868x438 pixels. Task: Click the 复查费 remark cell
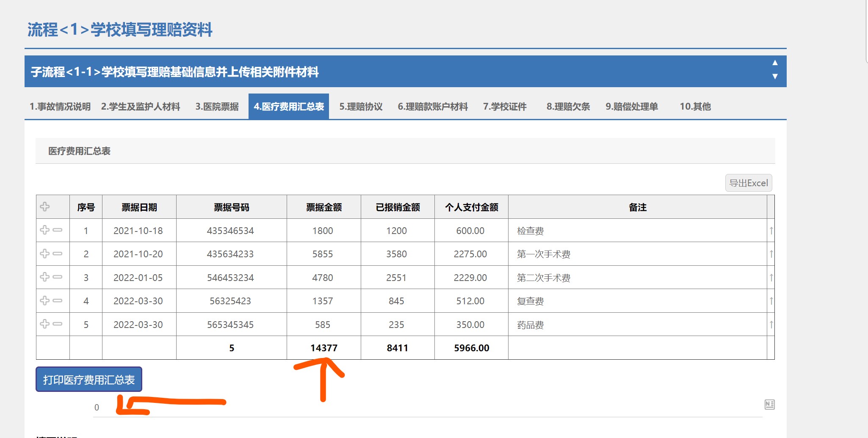(x=638, y=301)
